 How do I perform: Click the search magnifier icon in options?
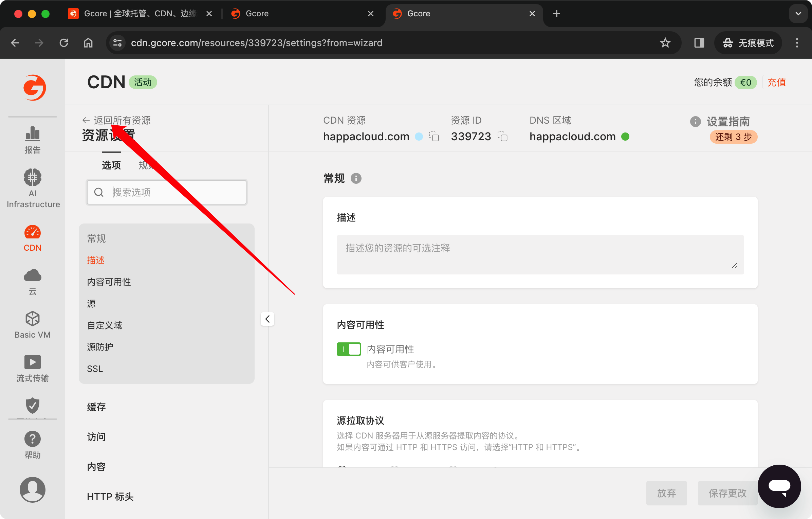pyautogui.click(x=99, y=192)
